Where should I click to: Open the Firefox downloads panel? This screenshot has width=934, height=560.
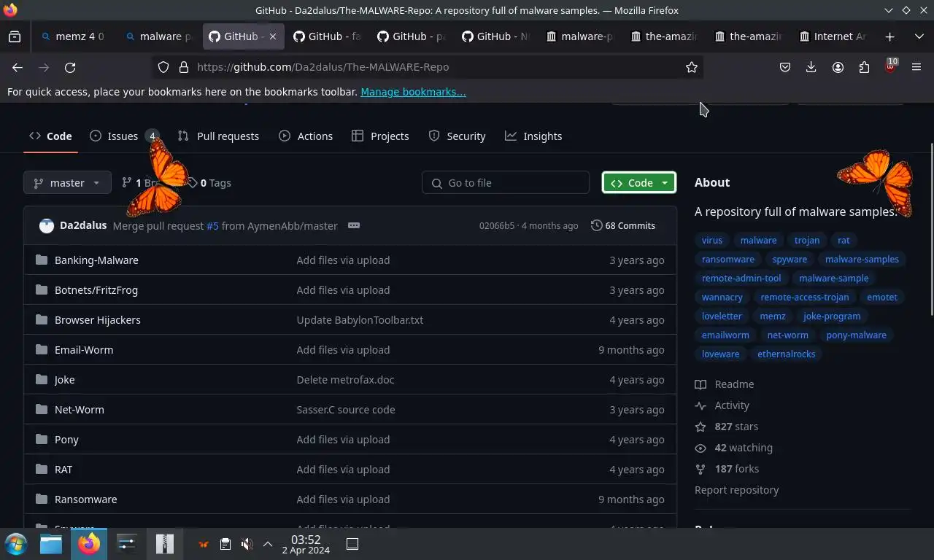pos(811,67)
